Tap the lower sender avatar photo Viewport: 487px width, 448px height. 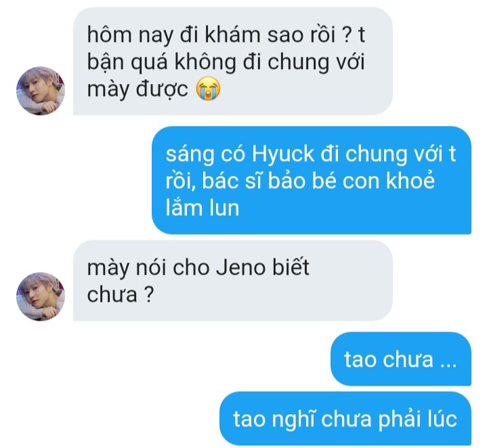41,296
